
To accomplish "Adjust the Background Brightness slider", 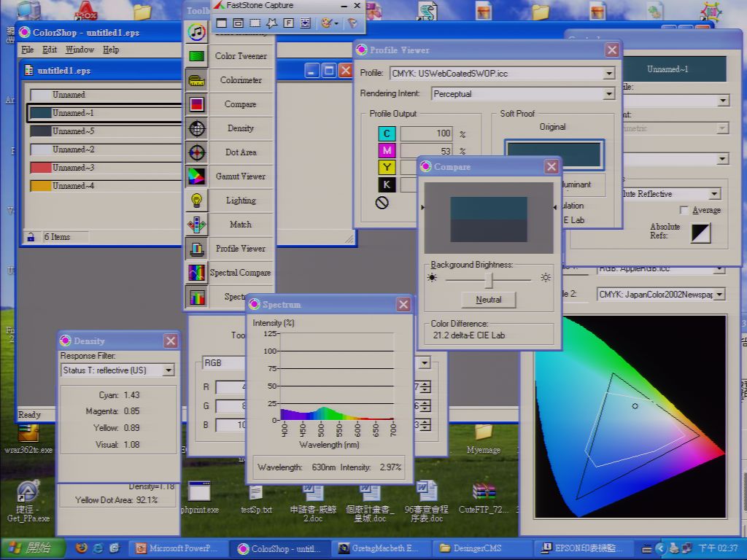I will click(489, 279).
